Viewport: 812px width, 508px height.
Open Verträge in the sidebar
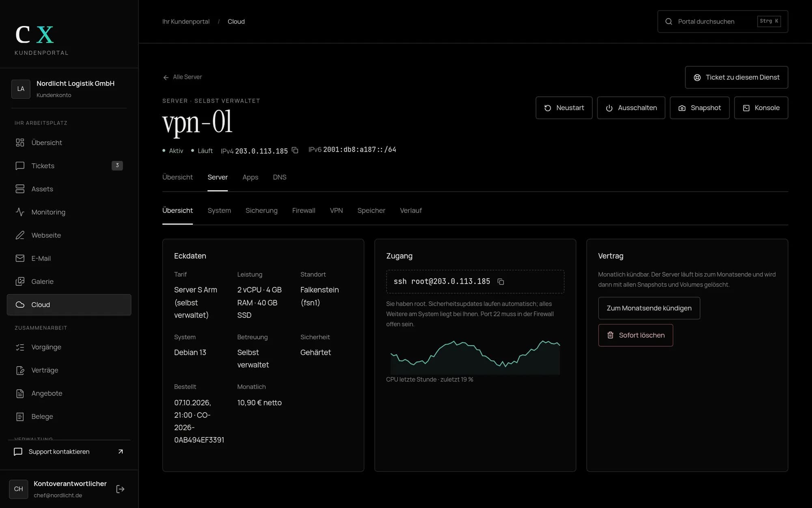point(69,370)
